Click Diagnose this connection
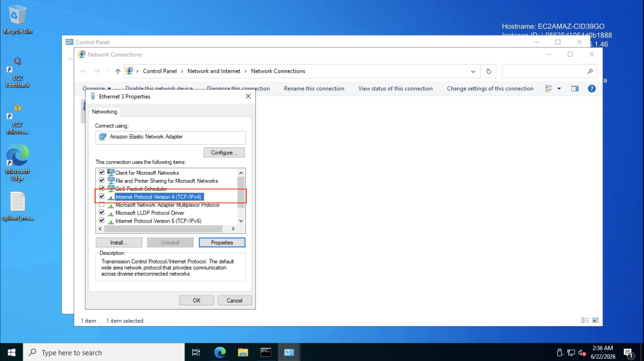The image size is (644, 361). click(238, 88)
